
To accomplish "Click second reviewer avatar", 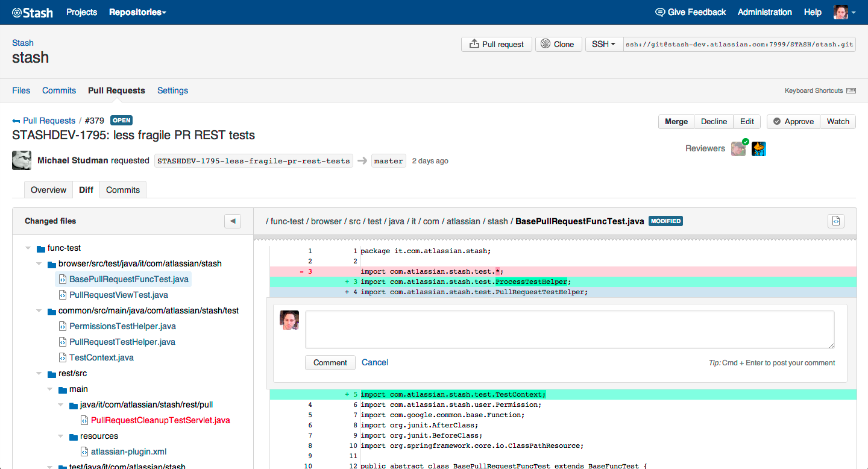I will [x=759, y=149].
